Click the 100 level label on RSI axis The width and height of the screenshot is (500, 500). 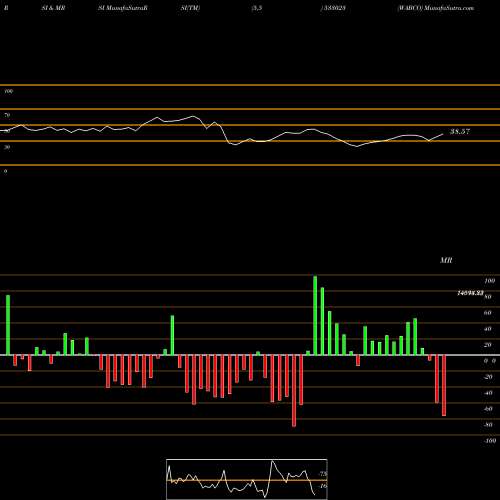9,91
